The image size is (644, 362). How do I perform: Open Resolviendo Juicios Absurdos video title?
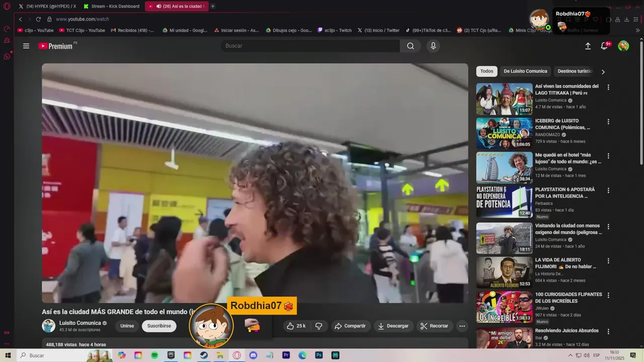[567, 331]
